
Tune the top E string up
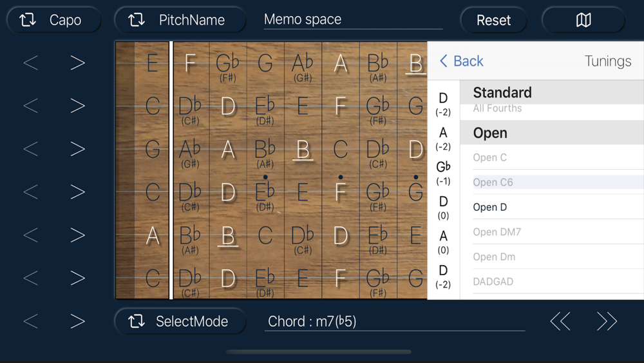tap(77, 63)
